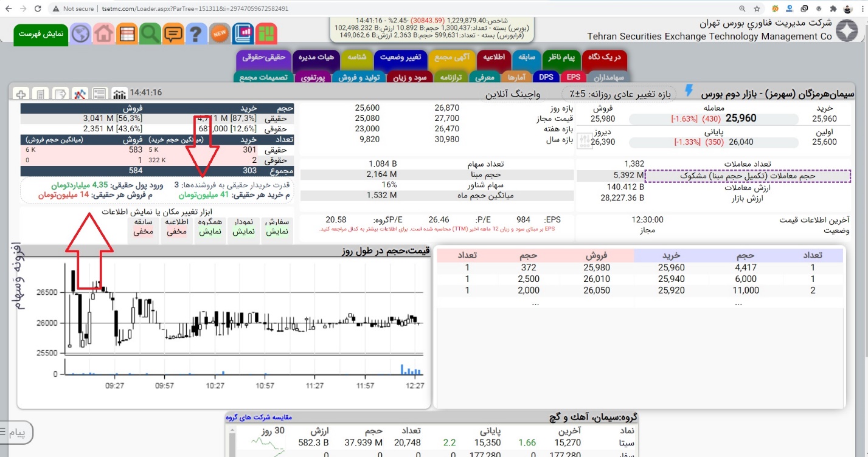The image size is (868, 457).
Task: Go back in browser history
Action: 9,9
